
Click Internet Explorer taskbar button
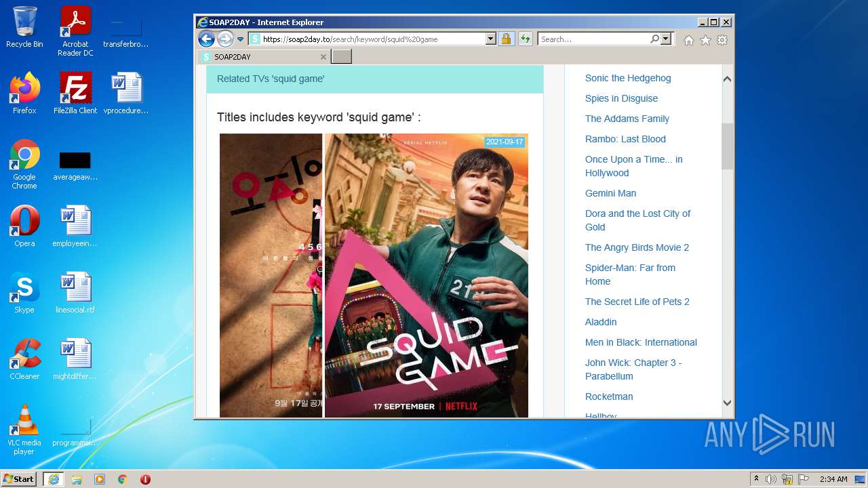point(54,479)
